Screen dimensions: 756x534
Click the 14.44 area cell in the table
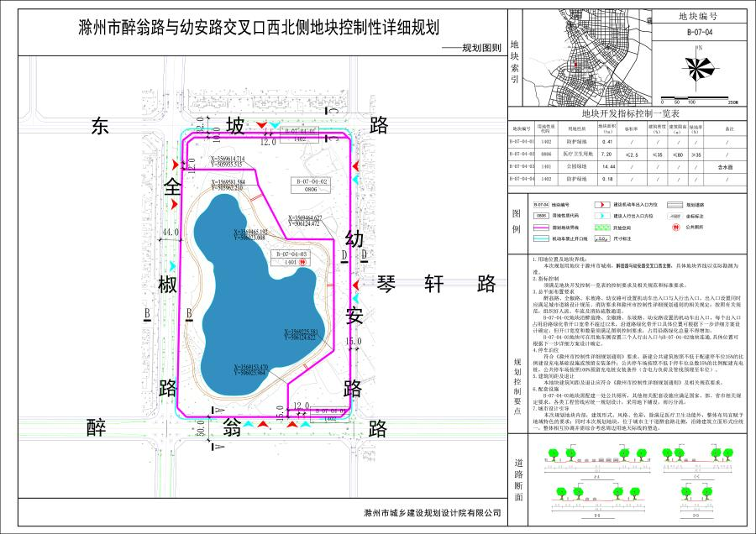[606, 167]
